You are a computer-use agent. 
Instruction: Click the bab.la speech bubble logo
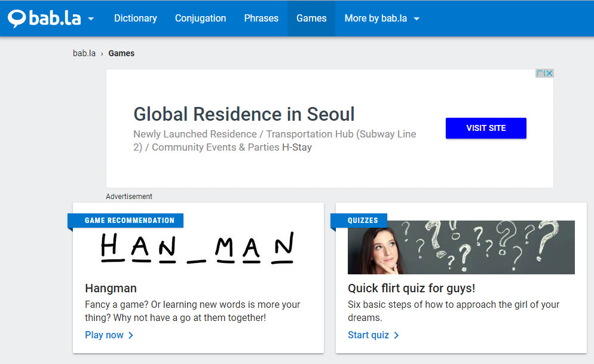(x=17, y=19)
